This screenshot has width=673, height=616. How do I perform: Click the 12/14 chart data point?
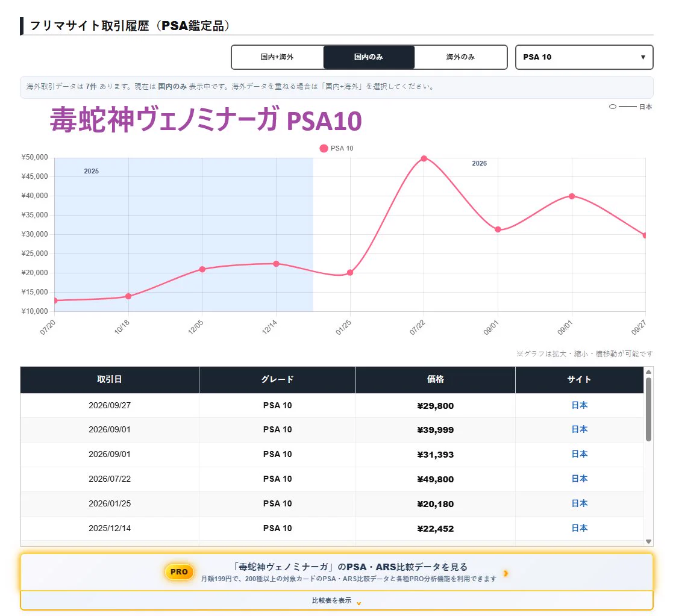[276, 264]
